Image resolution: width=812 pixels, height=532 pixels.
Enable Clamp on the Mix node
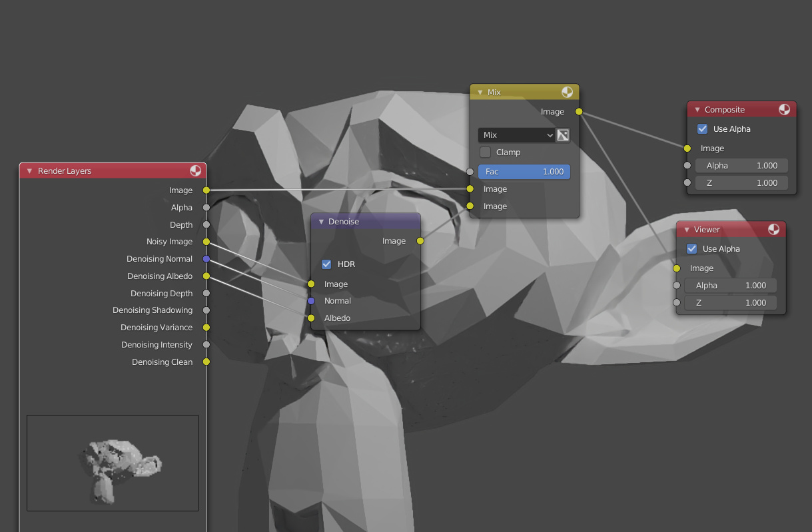click(485, 152)
